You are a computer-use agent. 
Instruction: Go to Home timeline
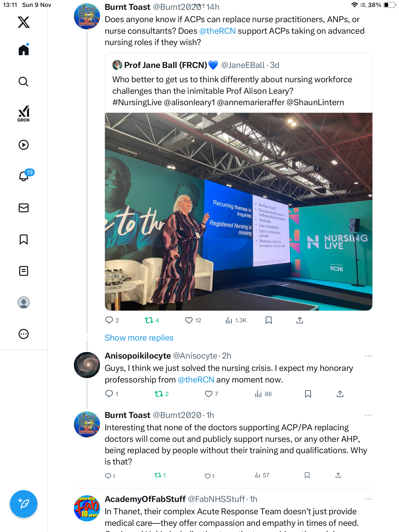pyautogui.click(x=24, y=50)
